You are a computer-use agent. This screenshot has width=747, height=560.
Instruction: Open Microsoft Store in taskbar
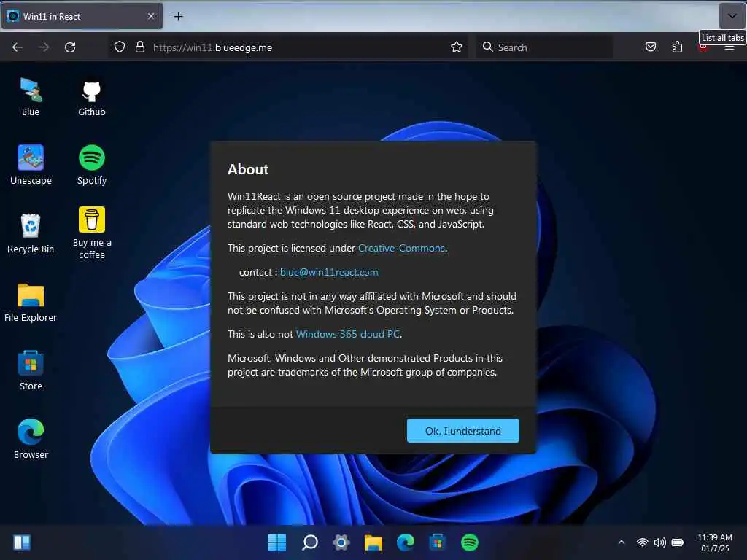click(438, 542)
